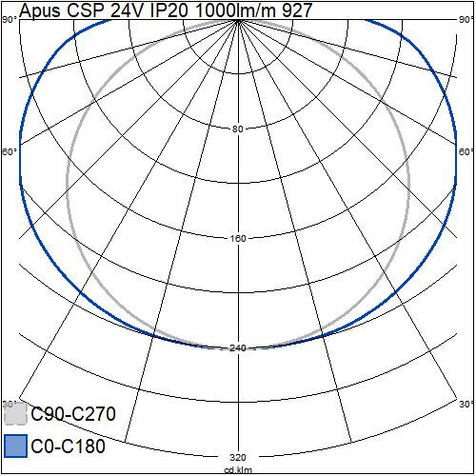476x476 pixels.
Task: Select the C90-C270 legend label
Action: coord(73,414)
